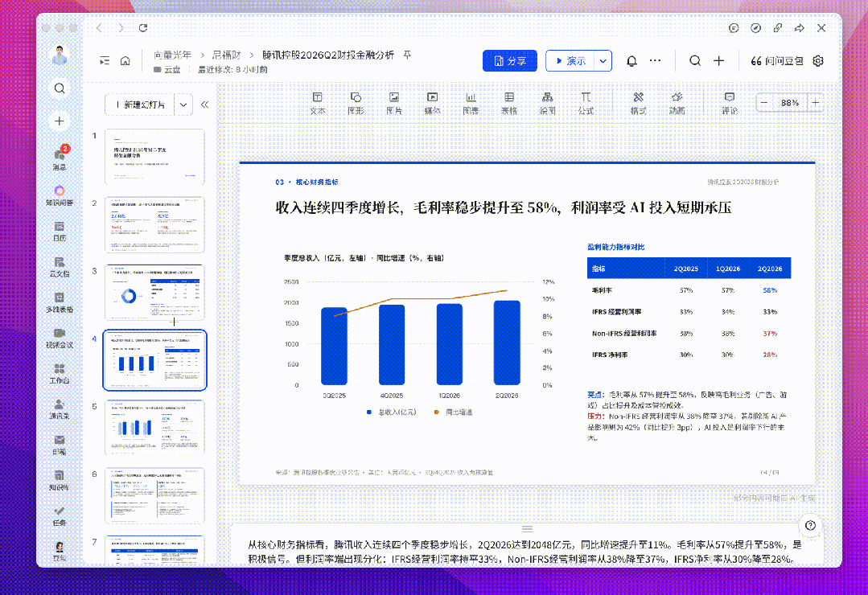Open 邮箱 mail in left sidebar
This screenshot has height=595, width=868.
click(x=60, y=445)
